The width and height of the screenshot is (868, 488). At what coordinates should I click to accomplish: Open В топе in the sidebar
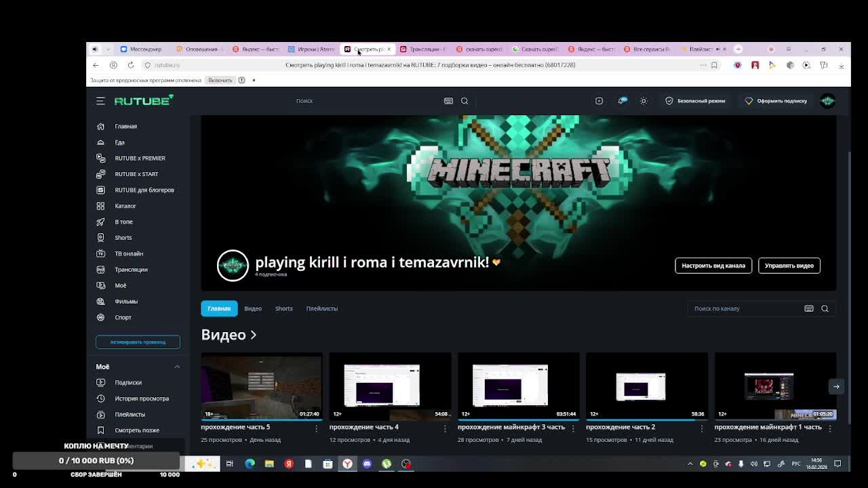(123, 222)
